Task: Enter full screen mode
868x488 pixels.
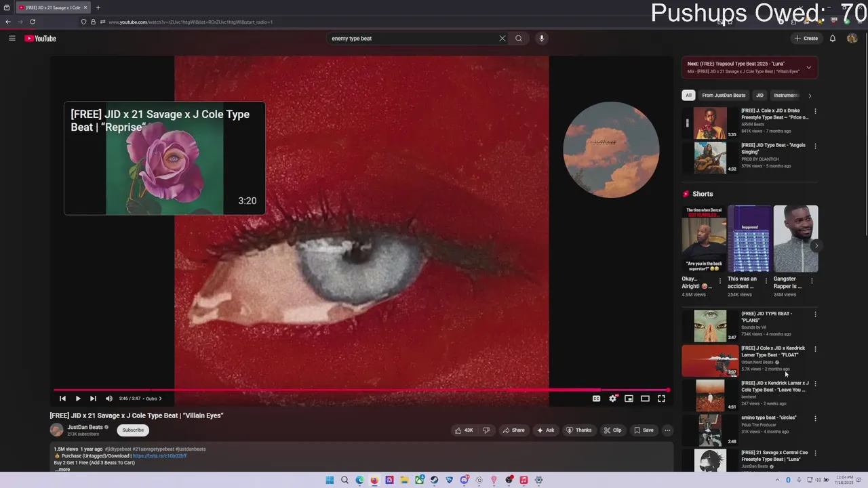Action: tap(661, 399)
